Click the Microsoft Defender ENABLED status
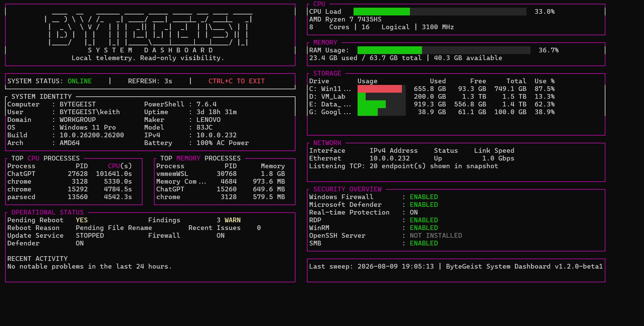Image resolution: width=644 pixels, height=326 pixels. [424, 204]
